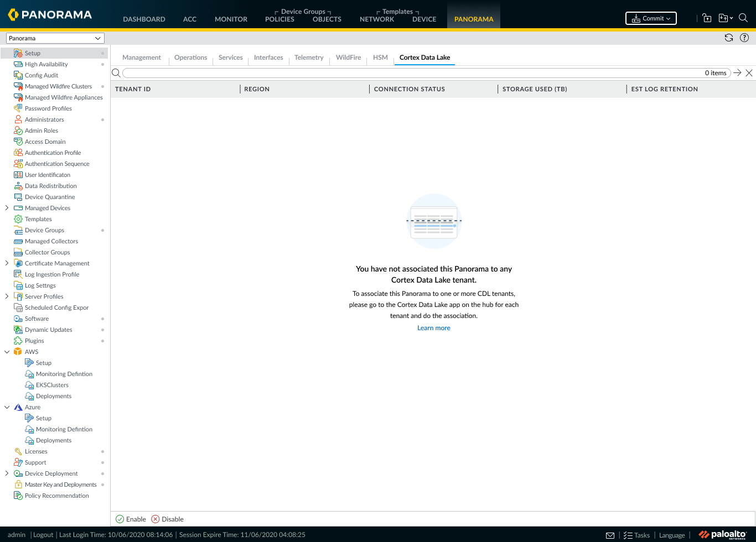Switch to the Telemetry tab

click(x=309, y=58)
